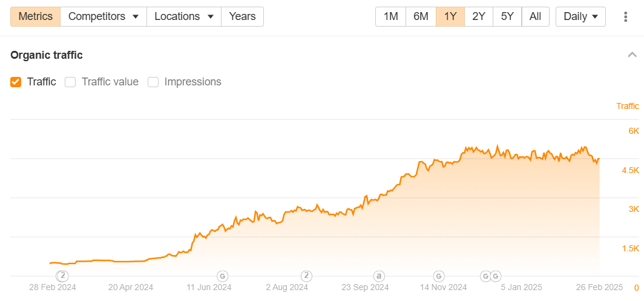Switch to the Years tab
Screen dimensions: 644x301
pyautogui.click(x=242, y=17)
